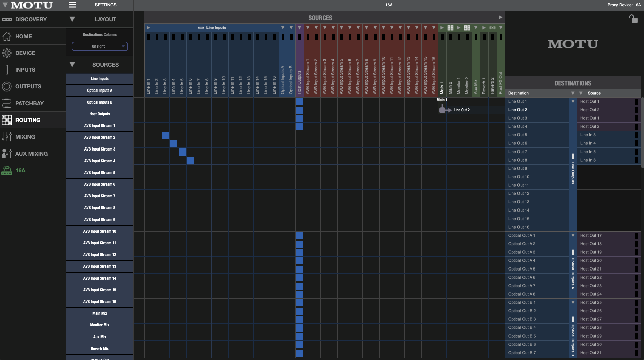The image size is (644, 360).
Task: Click the 'Proxy Device: 16A' status text
Action: point(624,5)
